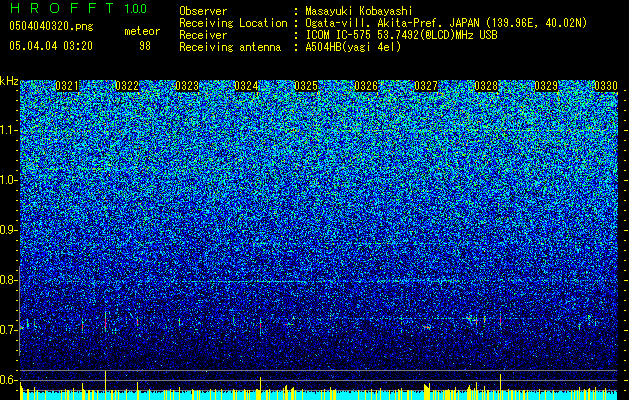This screenshot has width=629, height=400.
Task: Select the observer name Masayuki Kobayashi
Action: [x=359, y=11]
